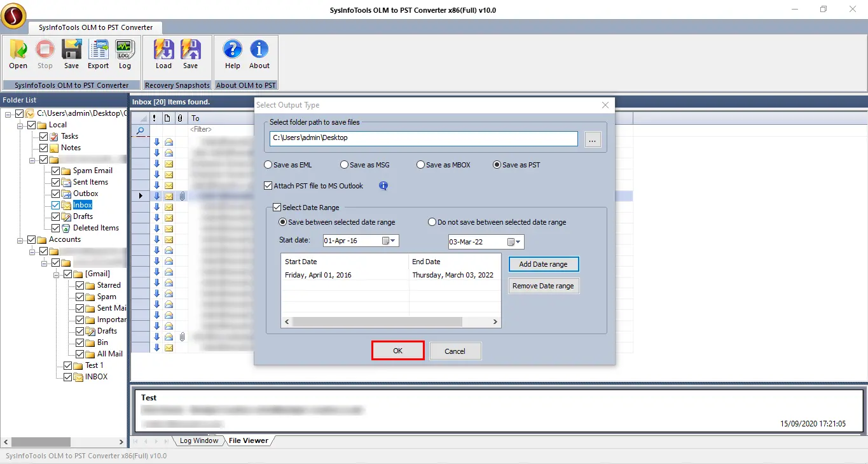Uncheck the Notes folder checkbox
The height and width of the screenshot is (464, 868).
[x=43, y=148]
